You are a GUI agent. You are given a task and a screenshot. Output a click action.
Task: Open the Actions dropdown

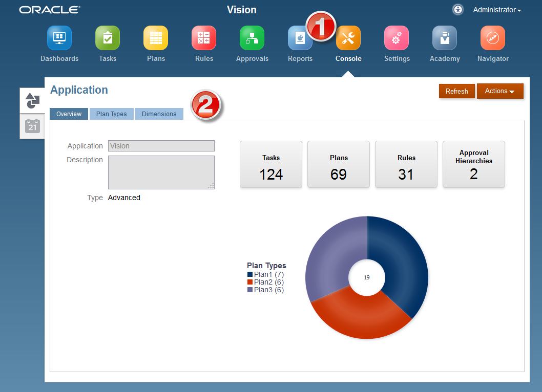click(x=500, y=91)
